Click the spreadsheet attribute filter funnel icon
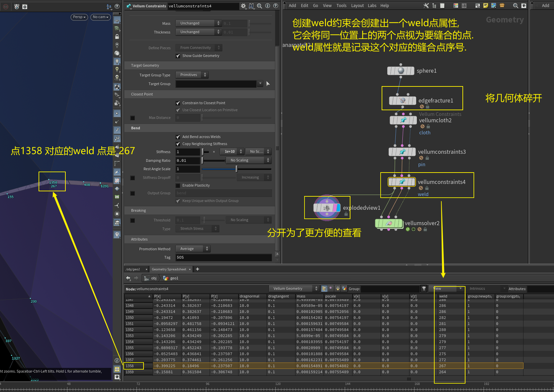Image resolution: width=554 pixels, height=392 pixels. (x=424, y=289)
